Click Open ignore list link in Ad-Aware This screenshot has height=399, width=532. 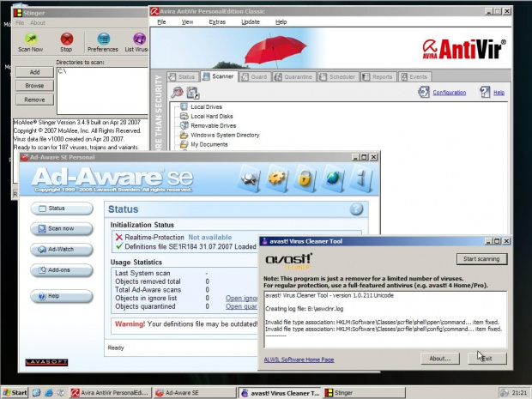pos(242,299)
